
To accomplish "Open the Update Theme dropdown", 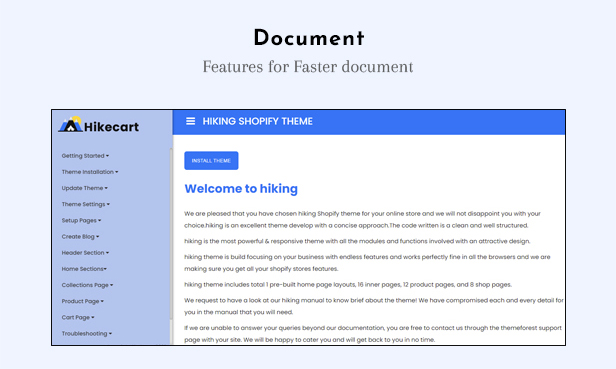I will point(84,188).
